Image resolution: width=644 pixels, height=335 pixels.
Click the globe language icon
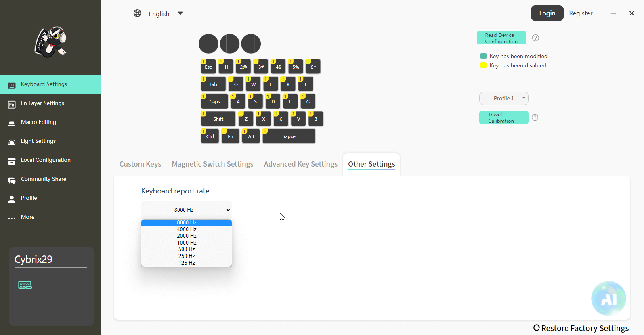pyautogui.click(x=137, y=13)
